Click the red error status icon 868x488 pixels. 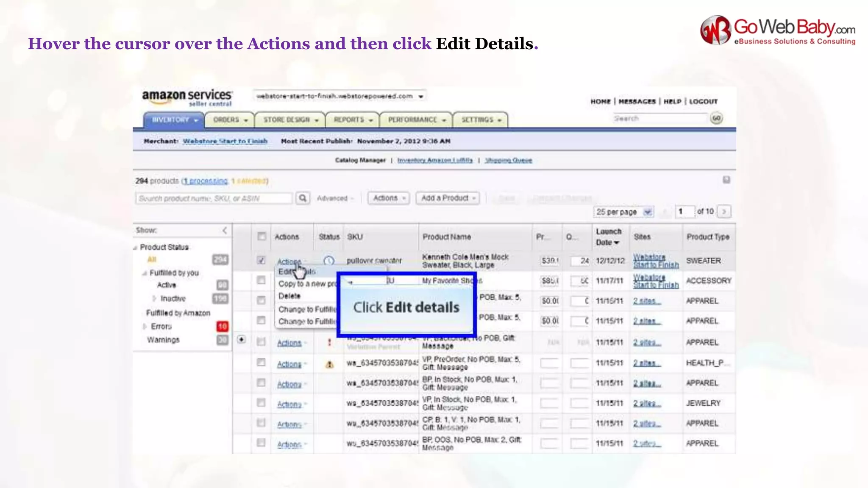point(329,342)
